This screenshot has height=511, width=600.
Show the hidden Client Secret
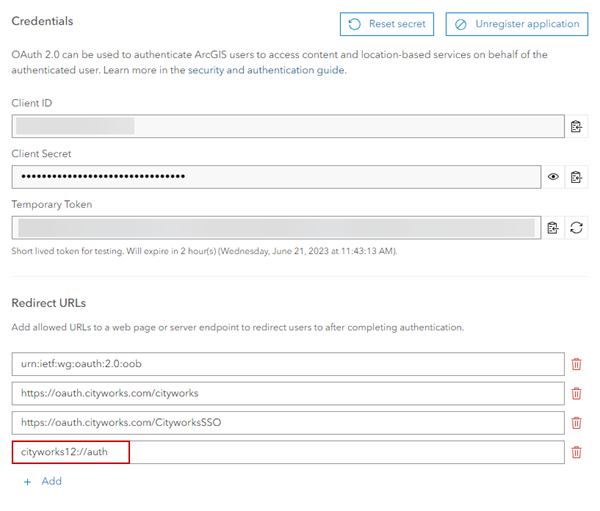click(553, 177)
